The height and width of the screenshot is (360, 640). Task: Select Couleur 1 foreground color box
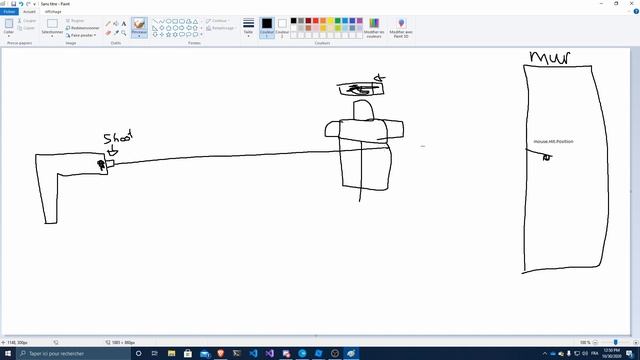(267, 28)
